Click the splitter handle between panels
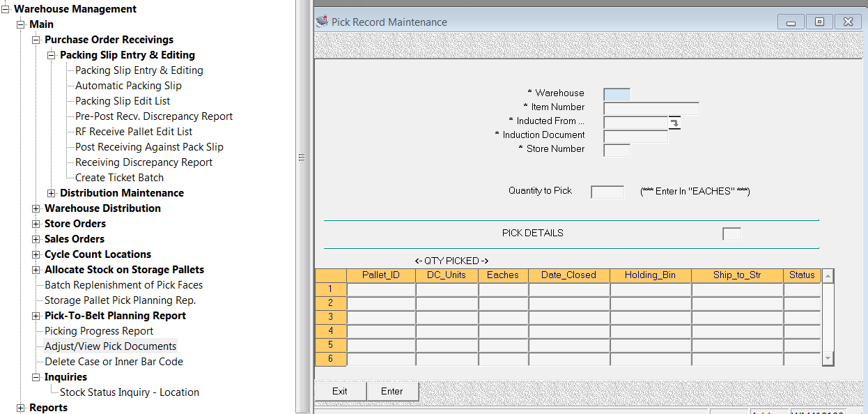This screenshot has width=868, height=414. point(302,158)
